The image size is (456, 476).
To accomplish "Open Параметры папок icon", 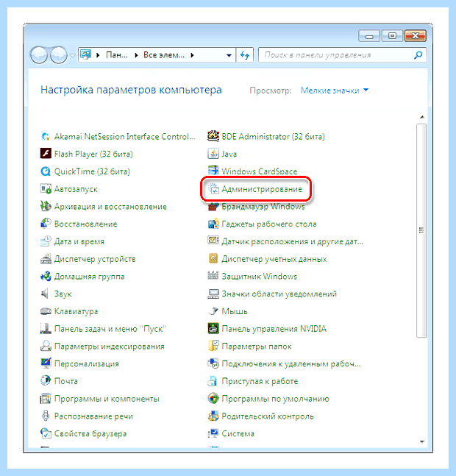I will tap(213, 346).
